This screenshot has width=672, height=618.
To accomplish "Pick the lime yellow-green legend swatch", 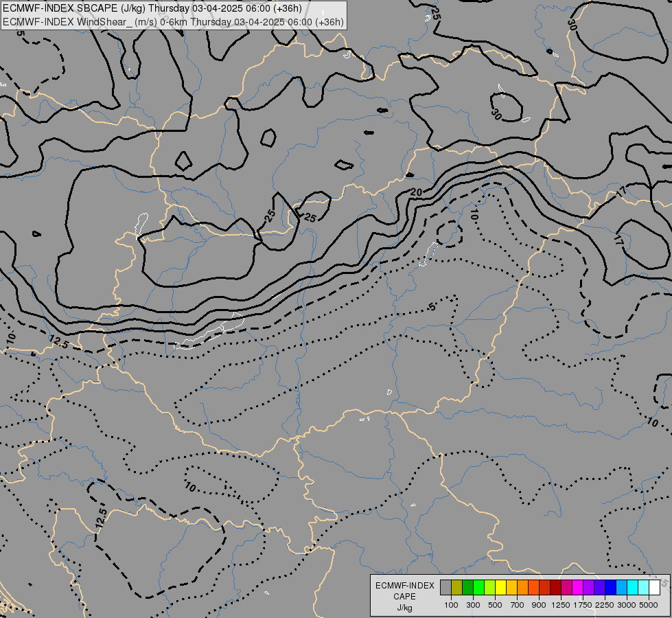I will click(490, 588).
